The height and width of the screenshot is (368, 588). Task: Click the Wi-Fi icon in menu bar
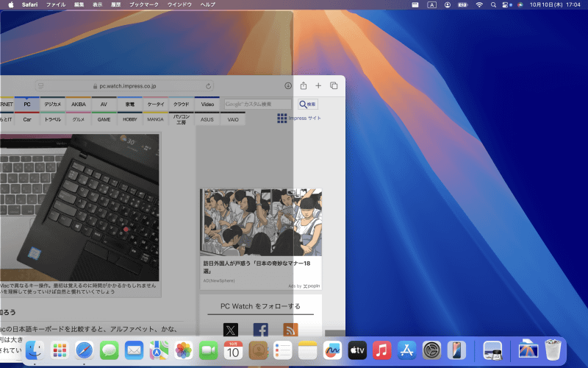[479, 5]
